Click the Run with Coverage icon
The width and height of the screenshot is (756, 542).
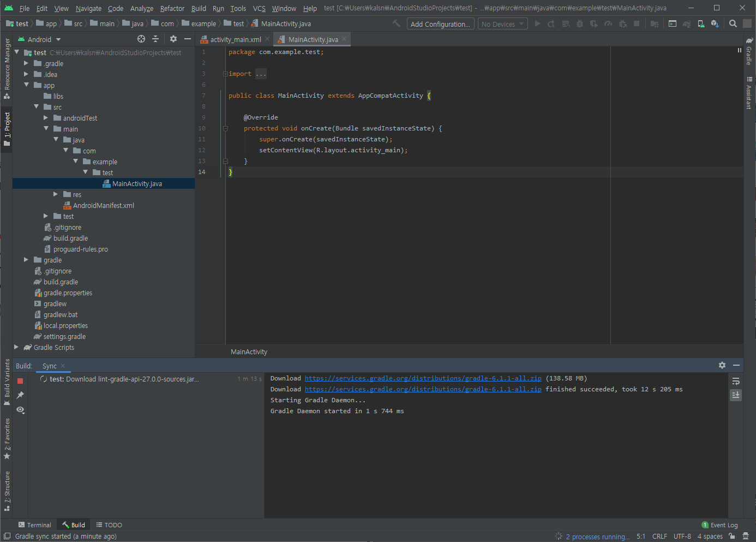tap(594, 23)
